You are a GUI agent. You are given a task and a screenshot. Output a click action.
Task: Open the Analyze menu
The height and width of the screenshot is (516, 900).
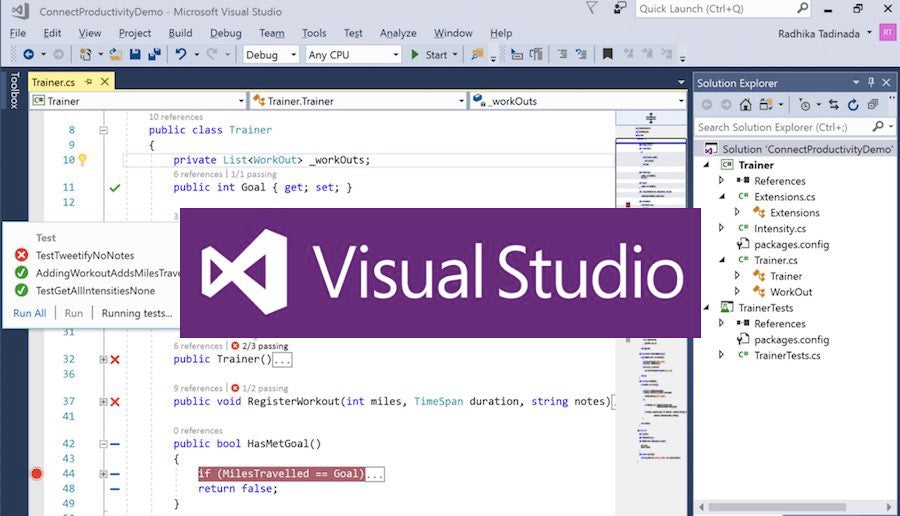click(398, 33)
